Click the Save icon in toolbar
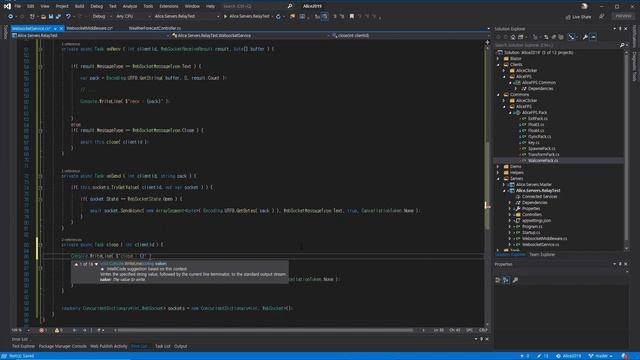The width and height of the screenshot is (640, 360). coord(51,16)
